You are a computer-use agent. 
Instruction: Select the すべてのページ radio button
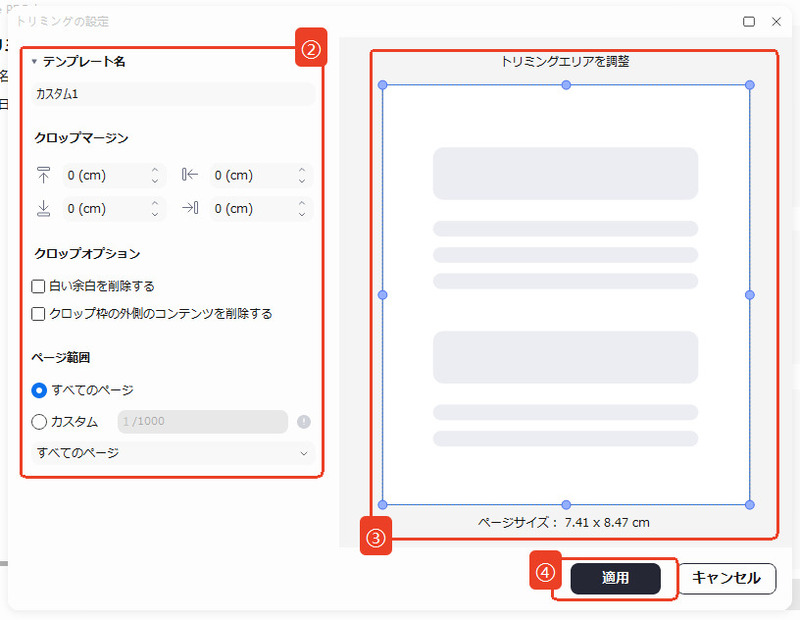click(x=38, y=392)
